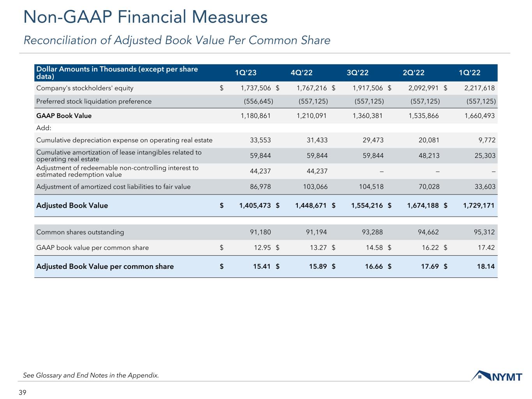Click See Glossary and End Notes footnote

coord(91,376)
